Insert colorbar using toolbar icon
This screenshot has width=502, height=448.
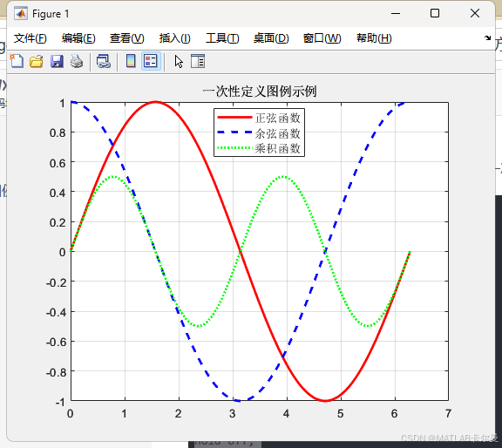click(131, 61)
